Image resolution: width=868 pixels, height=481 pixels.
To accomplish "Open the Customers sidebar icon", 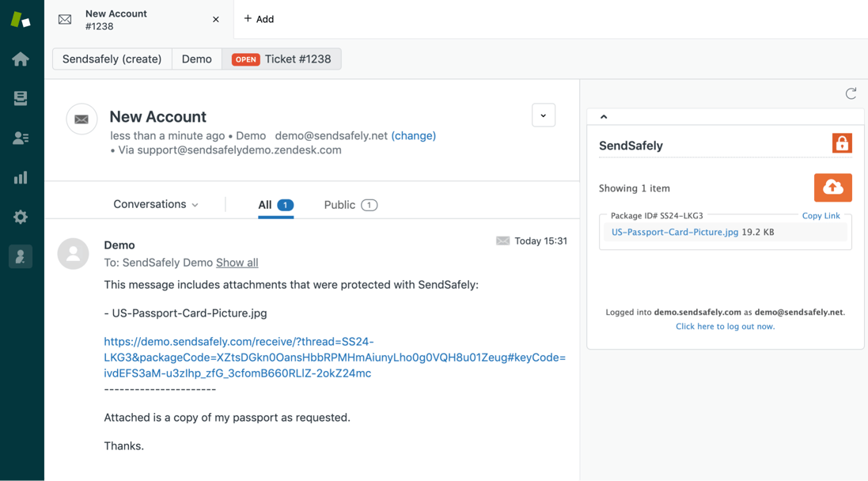I will pos(21,138).
